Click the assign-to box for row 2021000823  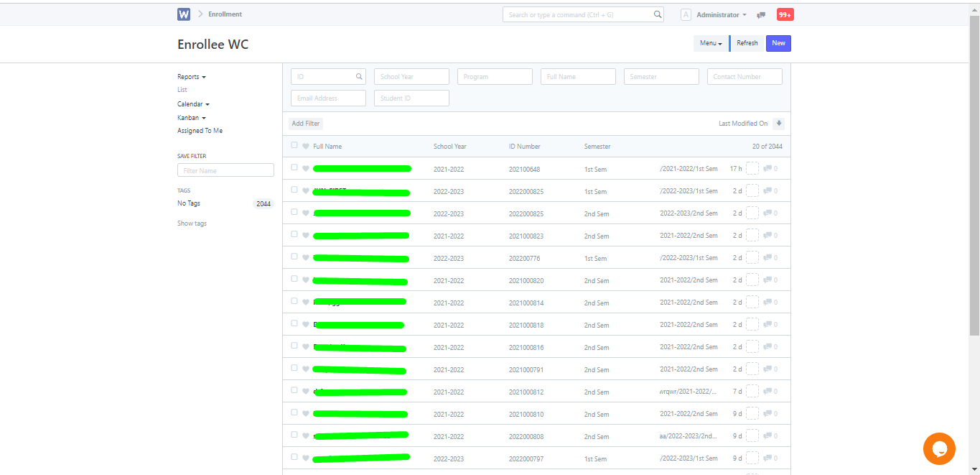(752, 236)
